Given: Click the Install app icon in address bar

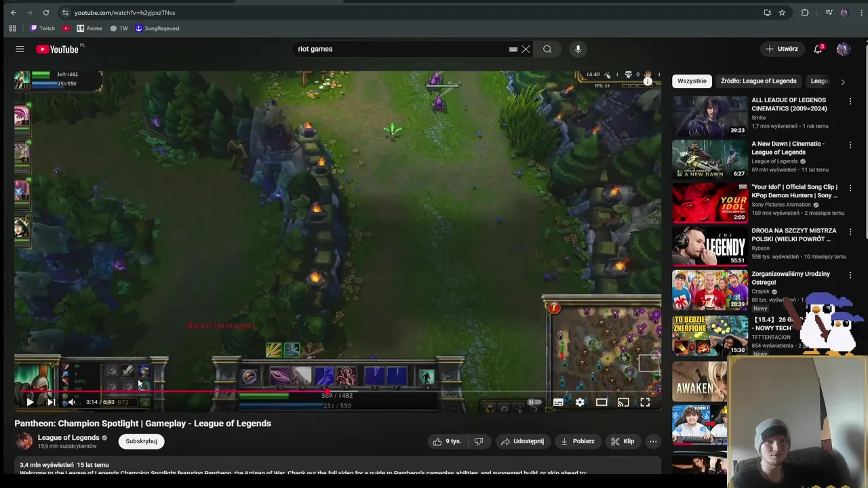Looking at the screenshot, I should pos(767,12).
